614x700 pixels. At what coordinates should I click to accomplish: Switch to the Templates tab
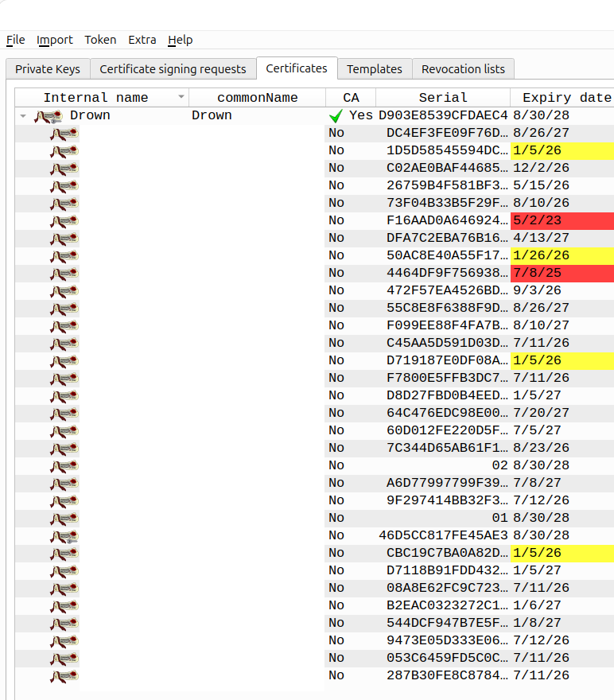(x=375, y=69)
